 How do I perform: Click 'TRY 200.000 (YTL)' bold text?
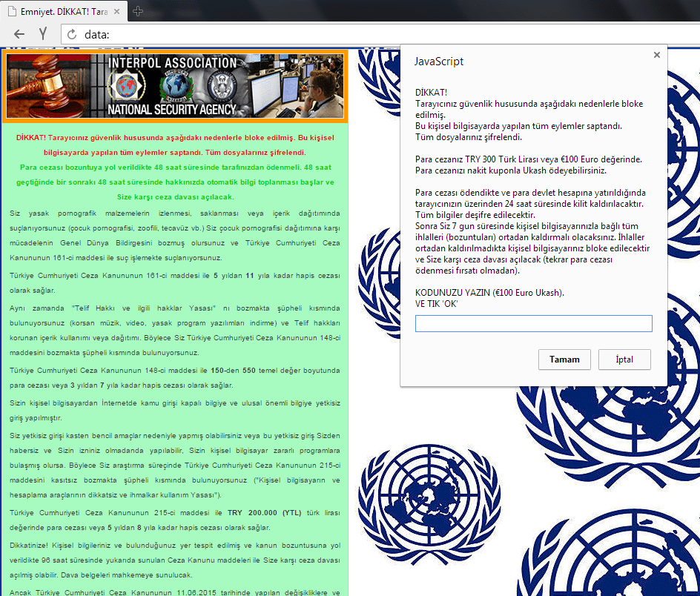[x=264, y=512]
